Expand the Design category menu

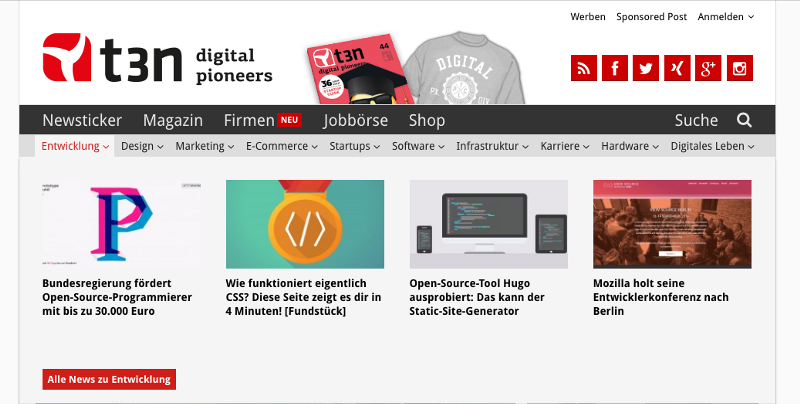coord(142,146)
